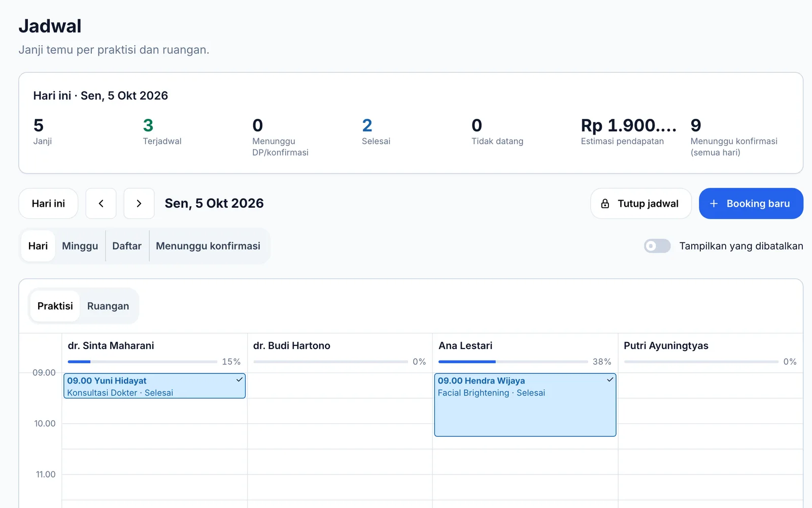The width and height of the screenshot is (812, 508).
Task: Click the 5 Janji statistic
Action: pyautogui.click(x=43, y=131)
